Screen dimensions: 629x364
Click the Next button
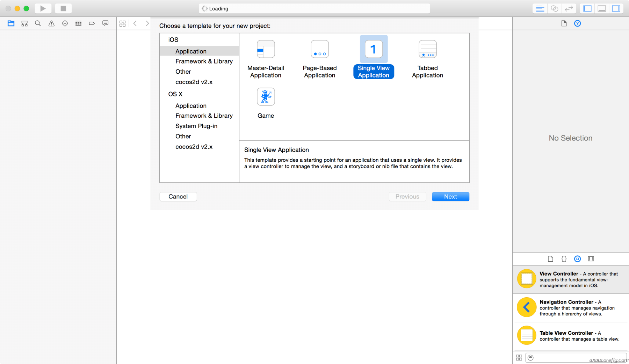tap(450, 196)
